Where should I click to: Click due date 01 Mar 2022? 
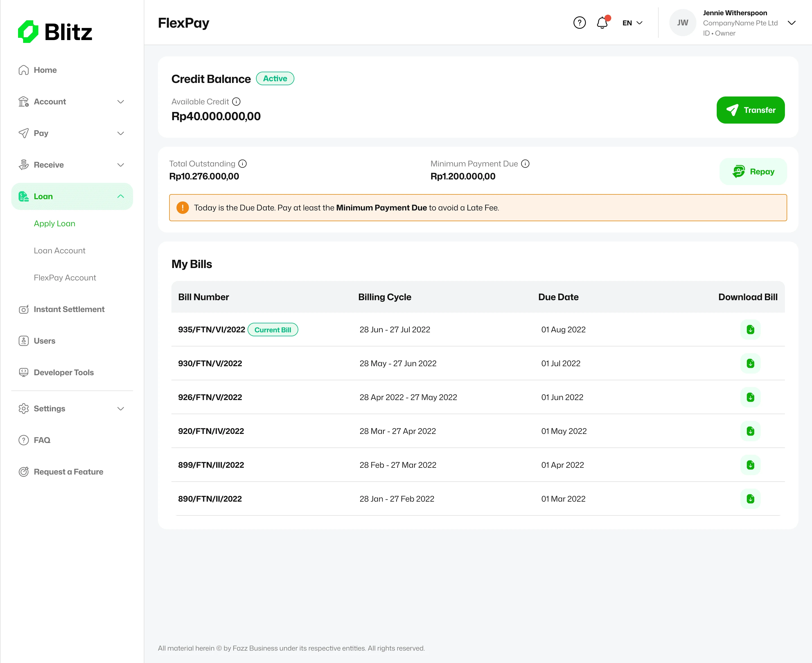[563, 499]
